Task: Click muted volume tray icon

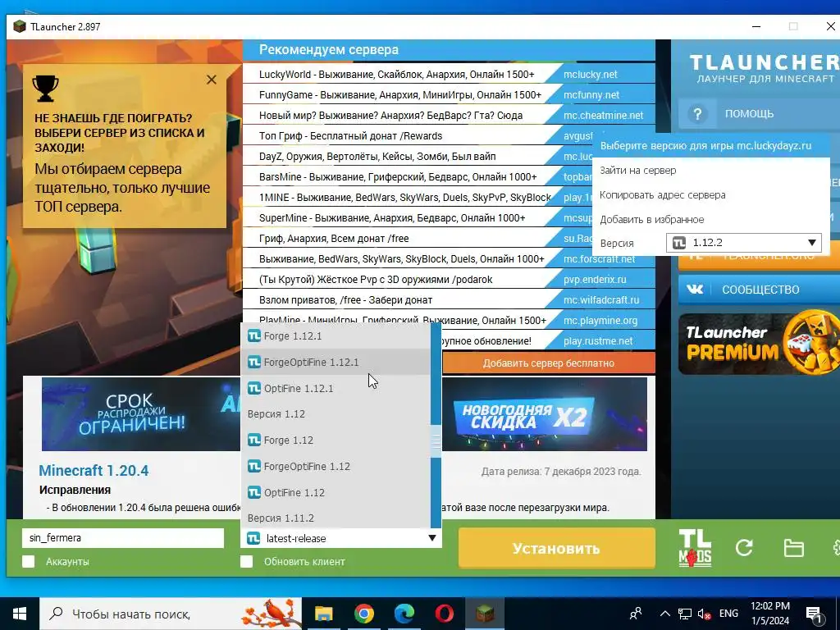Action: tap(705, 614)
